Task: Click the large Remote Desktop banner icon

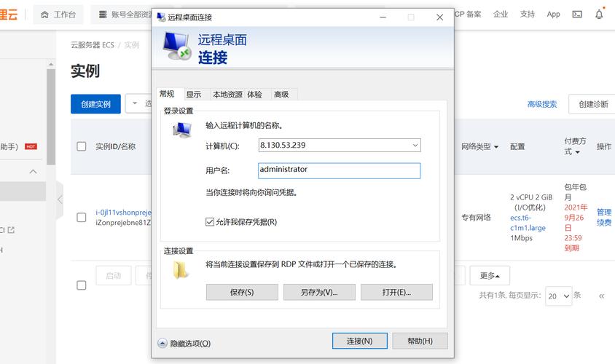Action: click(177, 47)
